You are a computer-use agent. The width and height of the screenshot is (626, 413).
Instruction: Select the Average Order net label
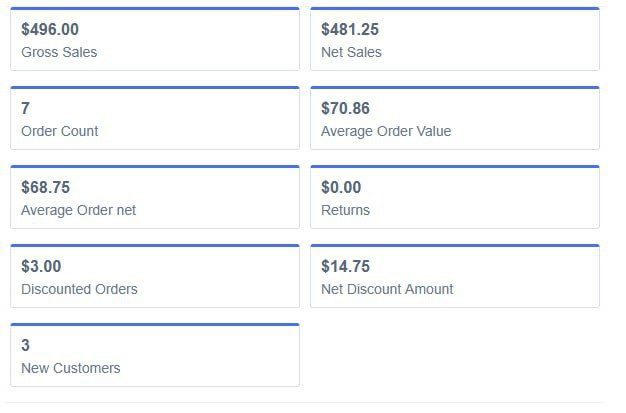78,210
